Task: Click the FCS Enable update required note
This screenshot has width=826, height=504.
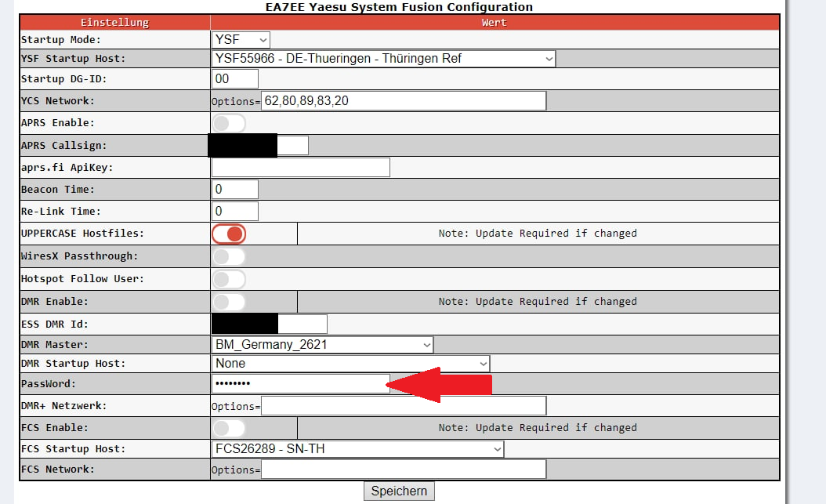Action: tap(538, 428)
